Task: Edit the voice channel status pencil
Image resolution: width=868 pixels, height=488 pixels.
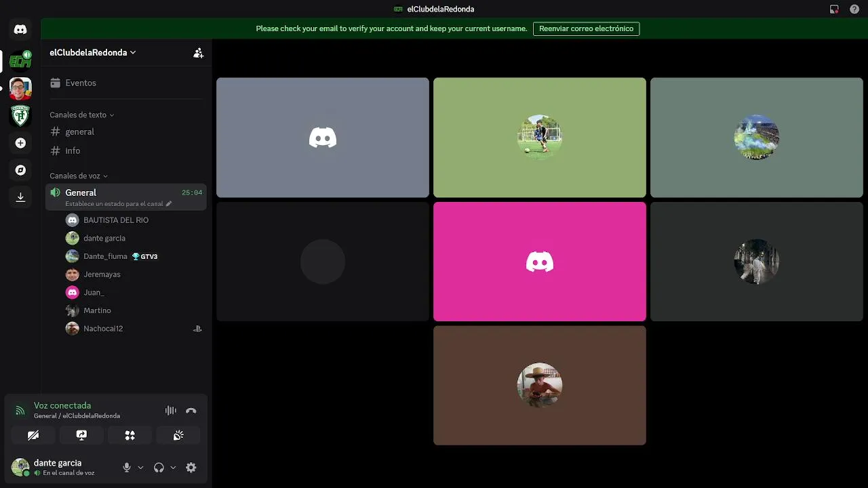Action: (169, 204)
